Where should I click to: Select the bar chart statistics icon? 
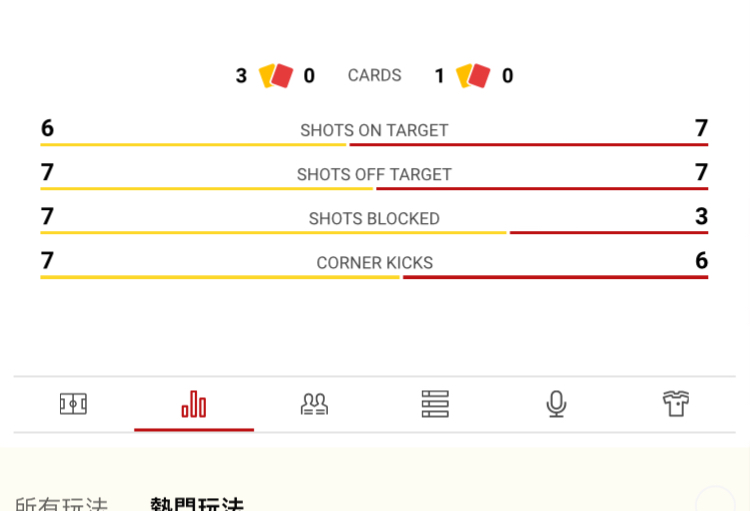(x=194, y=404)
